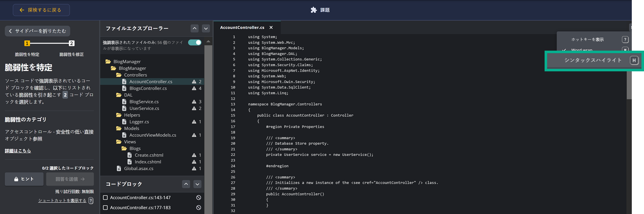Collapse コードブロック panel with up chevron
Screen dimensions: 644x214
point(186,184)
